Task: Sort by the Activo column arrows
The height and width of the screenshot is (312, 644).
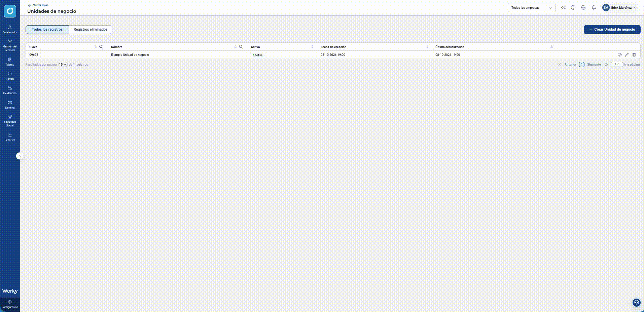Action: pos(312,47)
